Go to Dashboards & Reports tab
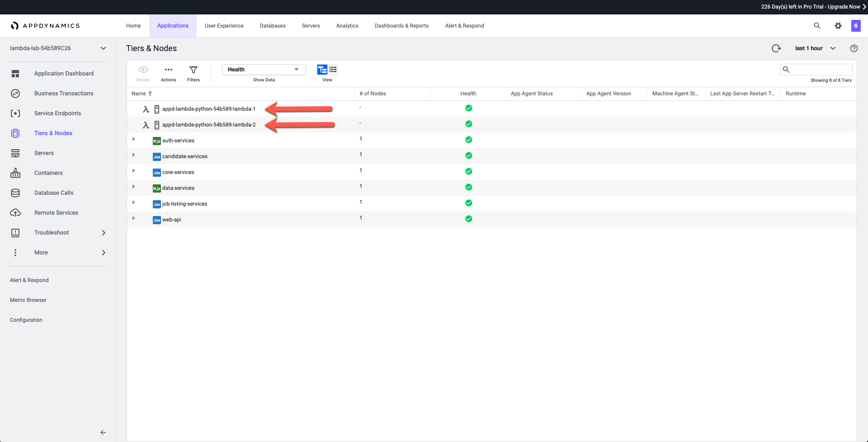The width and height of the screenshot is (868, 442). pyautogui.click(x=401, y=26)
